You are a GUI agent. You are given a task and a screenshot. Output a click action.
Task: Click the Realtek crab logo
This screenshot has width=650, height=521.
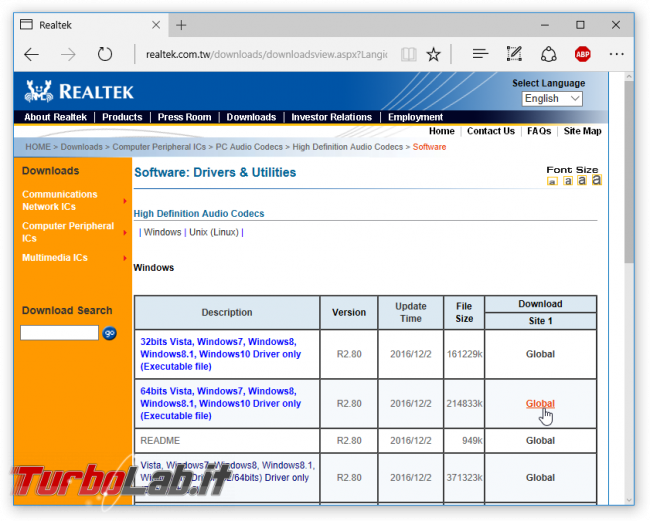pos(39,91)
